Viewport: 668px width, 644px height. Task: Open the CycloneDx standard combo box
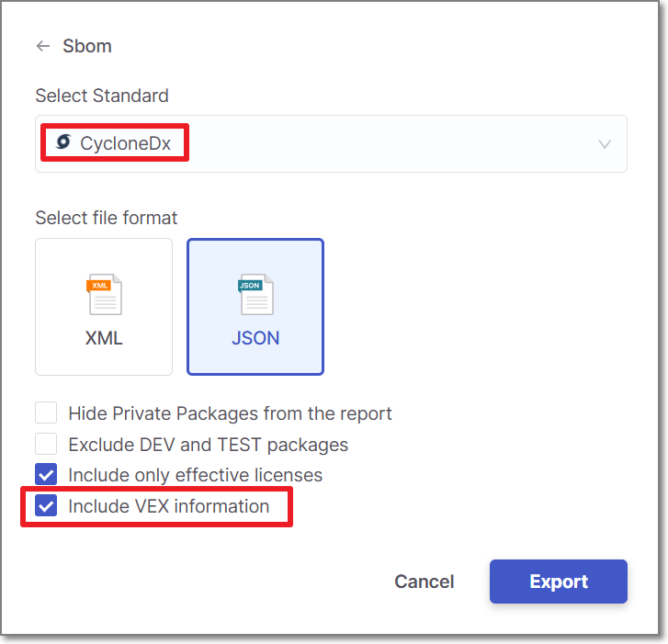coord(331,144)
